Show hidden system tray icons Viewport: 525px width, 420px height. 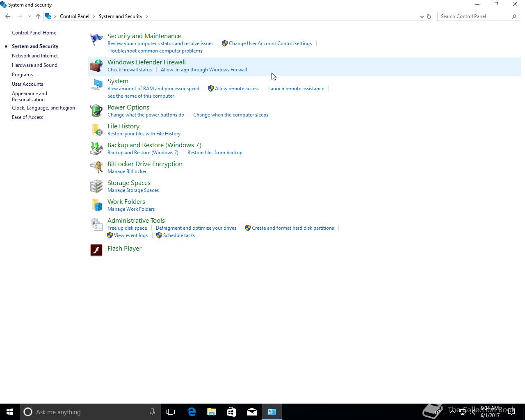[452, 412]
